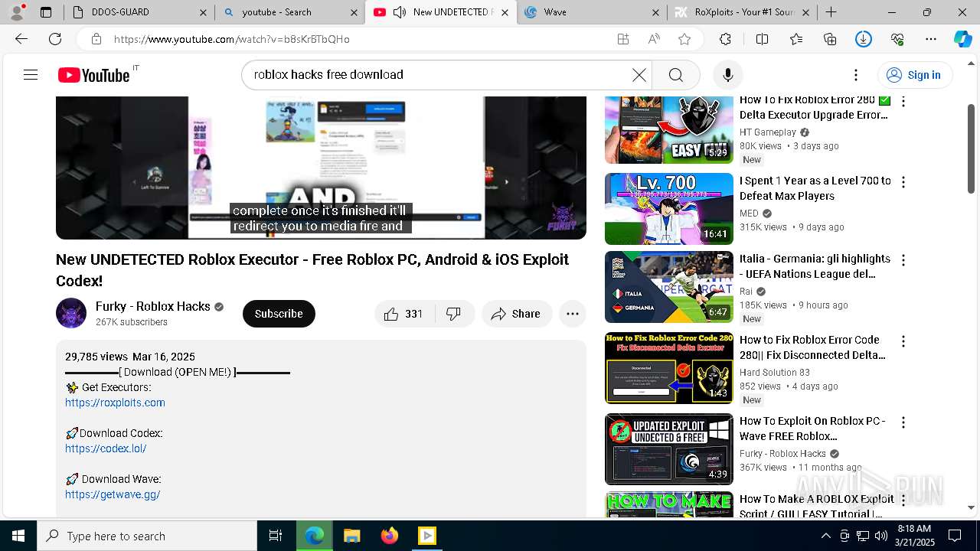Screen dimensions: 980x551
Task: Launch Firefox from taskbar
Action: pos(389,536)
